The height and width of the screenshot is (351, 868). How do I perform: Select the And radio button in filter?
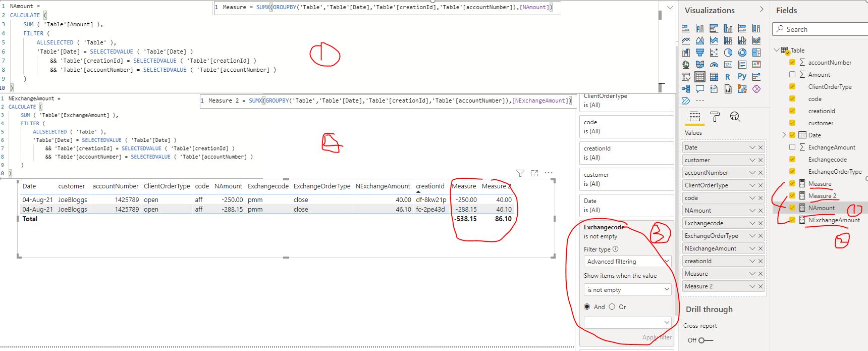coord(587,307)
